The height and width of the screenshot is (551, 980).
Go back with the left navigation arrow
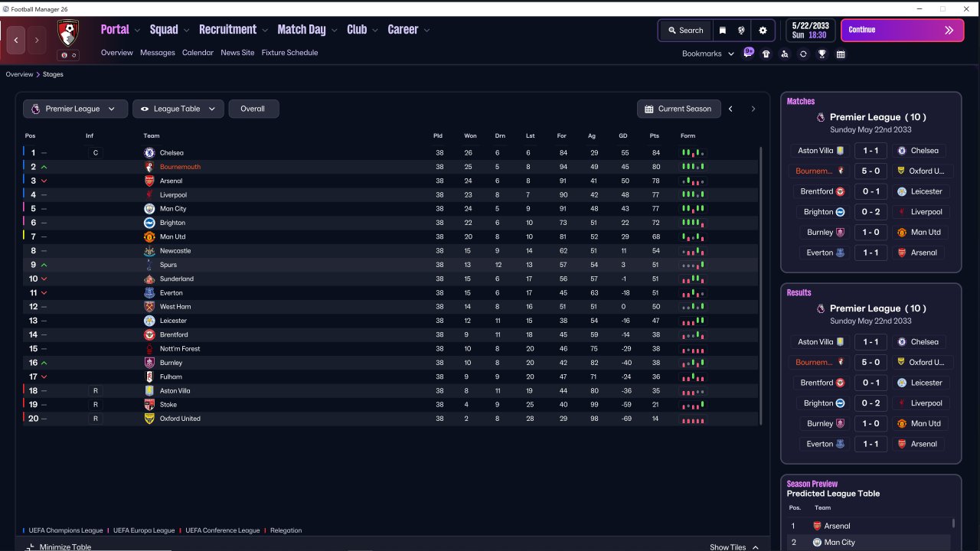(16, 40)
